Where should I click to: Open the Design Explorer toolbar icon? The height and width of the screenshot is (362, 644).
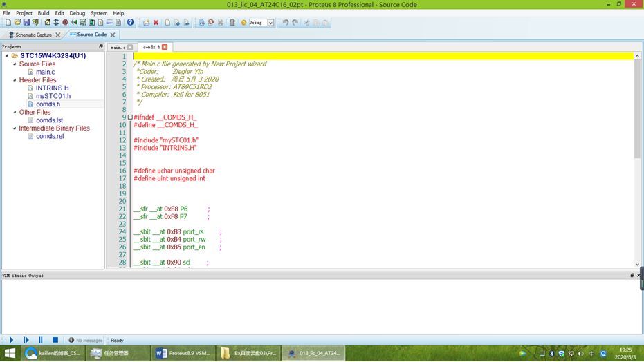tap(92, 23)
